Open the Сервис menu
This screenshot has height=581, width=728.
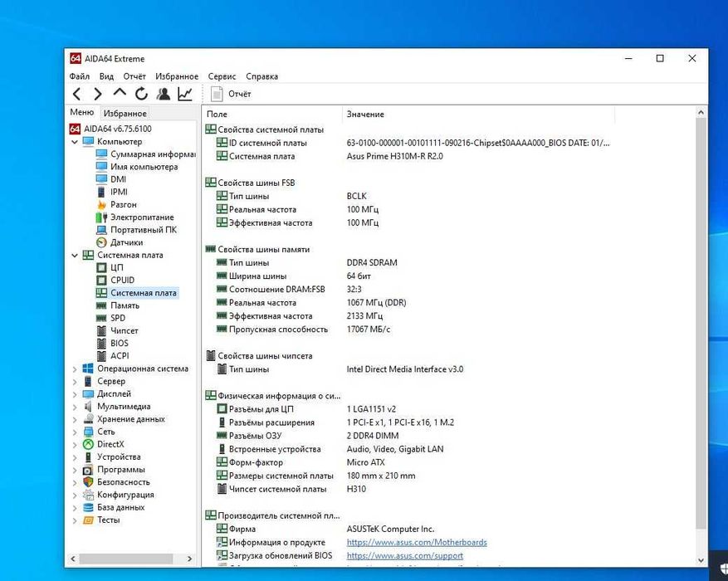pos(222,76)
